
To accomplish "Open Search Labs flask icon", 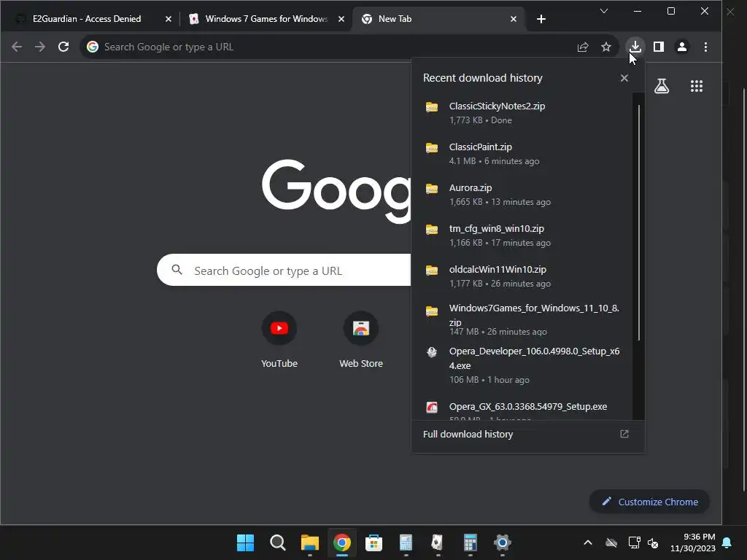I will click(661, 86).
